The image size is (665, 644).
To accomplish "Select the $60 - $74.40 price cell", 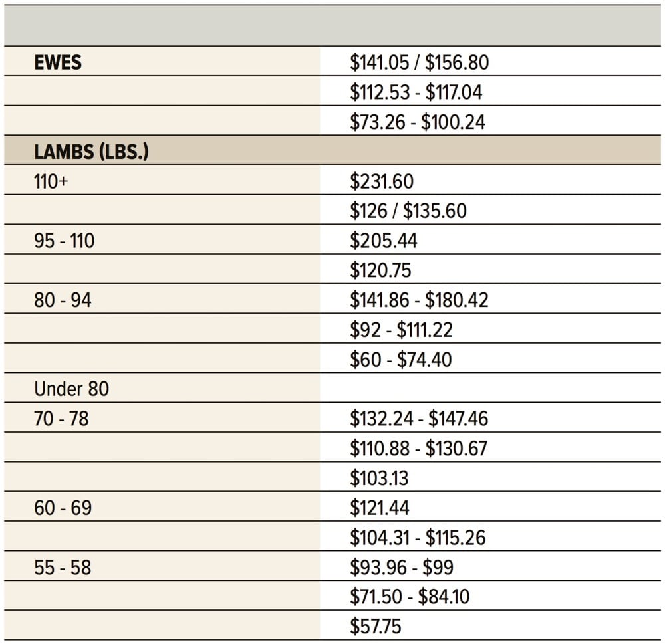I will pyautogui.click(x=400, y=360).
